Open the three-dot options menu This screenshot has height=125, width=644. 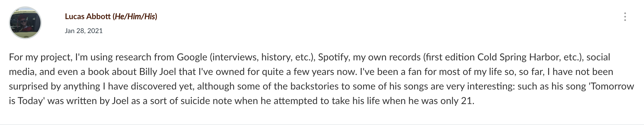[x=625, y=17]
